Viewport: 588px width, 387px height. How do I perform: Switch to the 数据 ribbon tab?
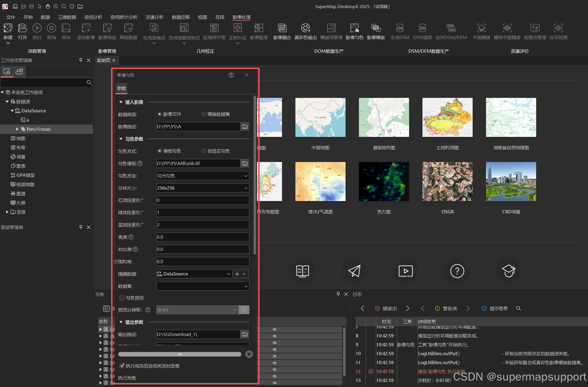coord(45,17)
